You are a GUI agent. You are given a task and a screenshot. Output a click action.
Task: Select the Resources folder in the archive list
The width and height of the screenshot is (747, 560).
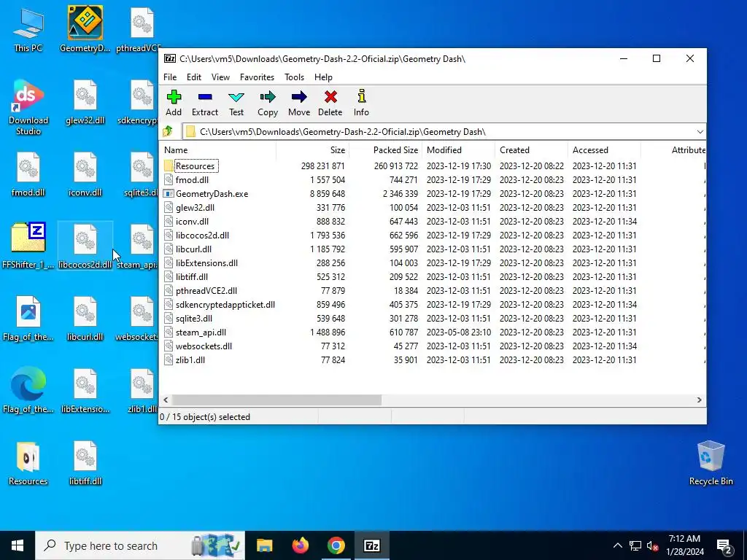(x=196, y=166)
